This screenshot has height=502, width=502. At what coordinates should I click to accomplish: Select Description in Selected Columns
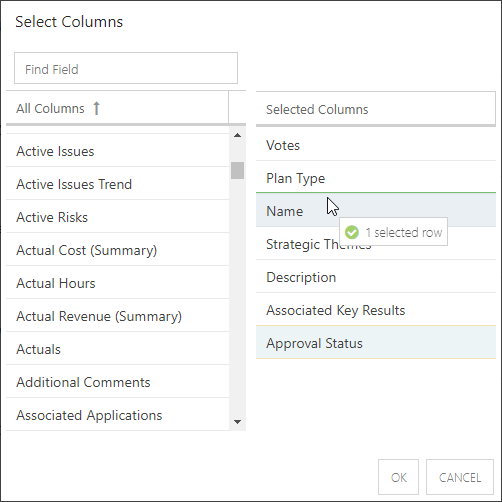(376, 277)
